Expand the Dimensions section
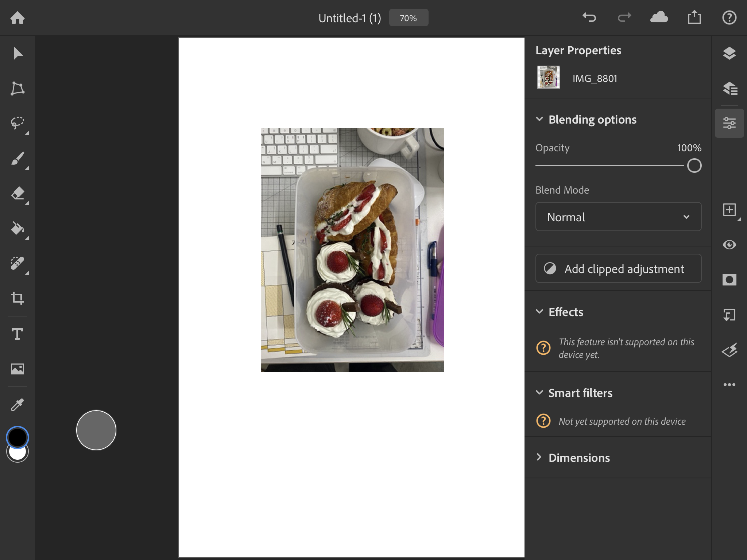 579,458
